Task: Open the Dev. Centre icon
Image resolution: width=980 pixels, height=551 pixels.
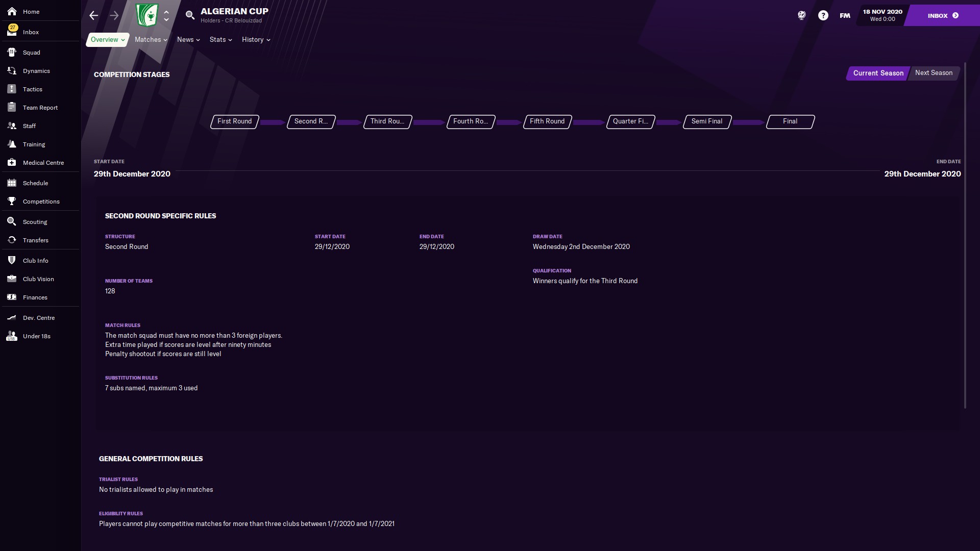Action: pos(12,317)
